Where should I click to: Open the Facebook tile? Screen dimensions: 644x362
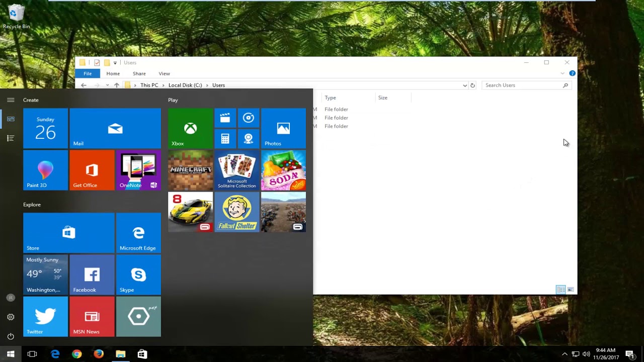[x=92, y=275]
